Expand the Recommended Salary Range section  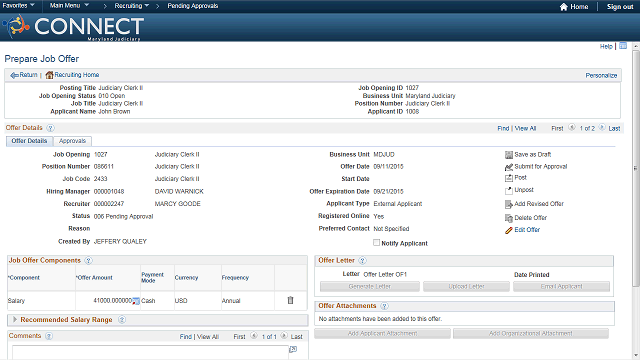15,320
